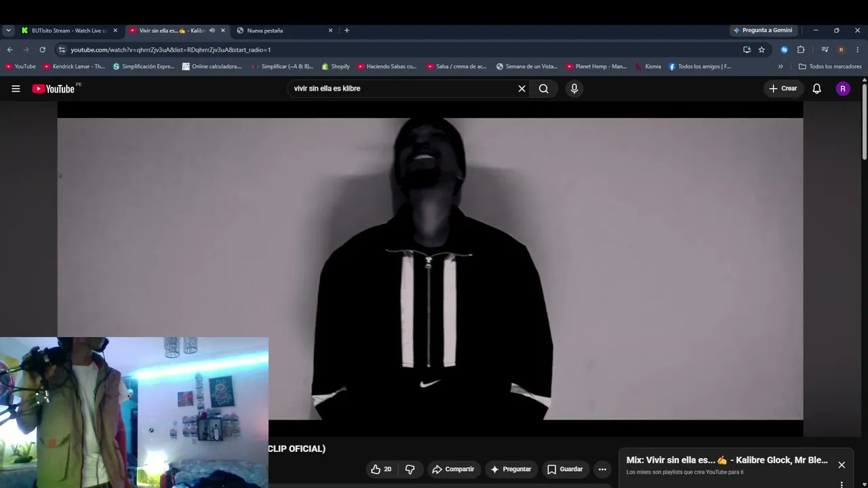The image size is (868, 488).
Task: Open the Chrome profile avatar
Action: point(841,49)
